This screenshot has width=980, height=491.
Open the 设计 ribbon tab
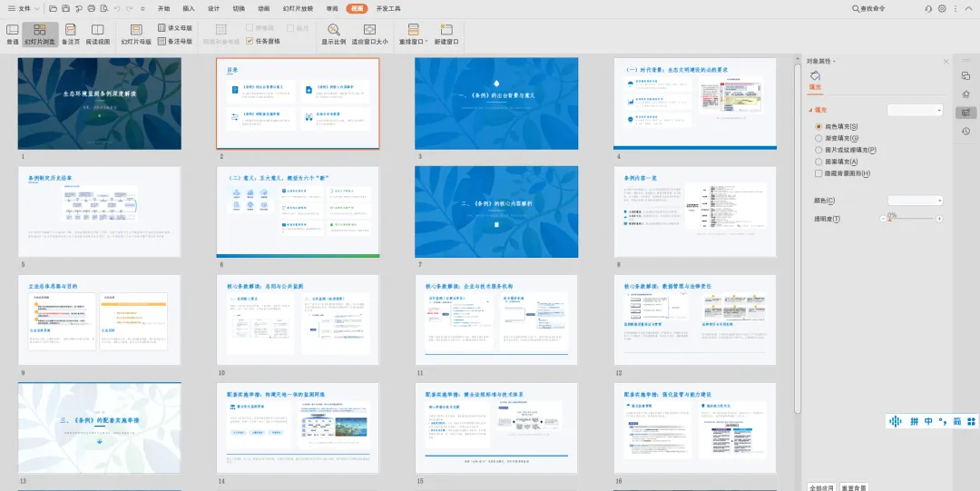point(214,9)
